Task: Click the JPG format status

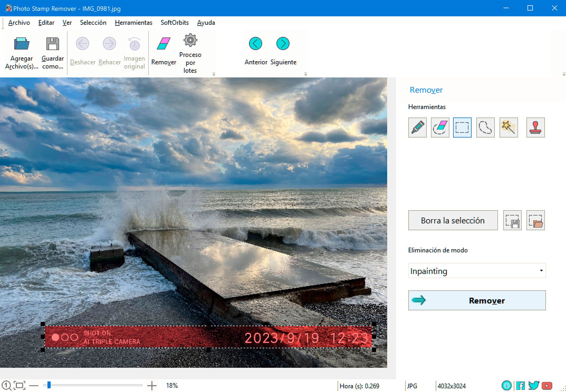Action: click(412, 386)
